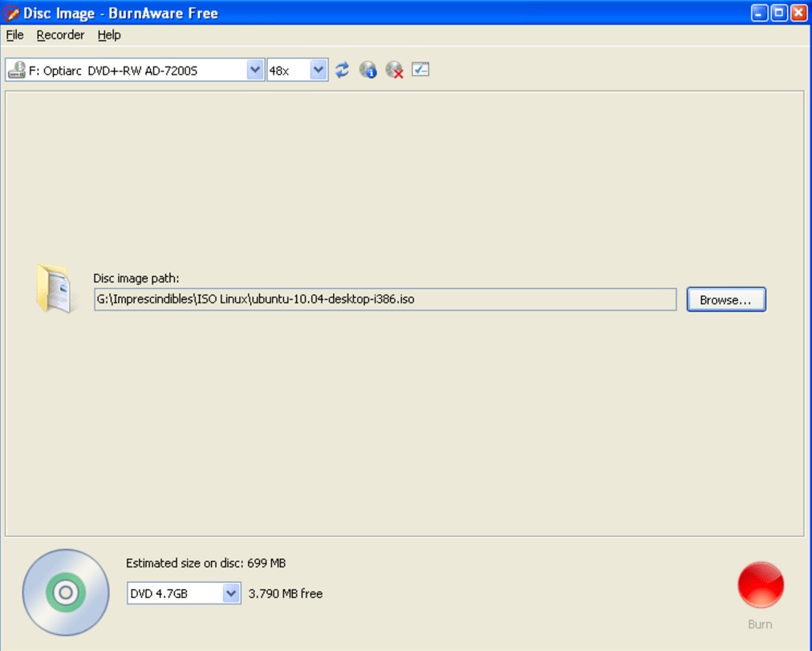Expand the DVD 4.7GB disc type dropdown

pos(231,593)
